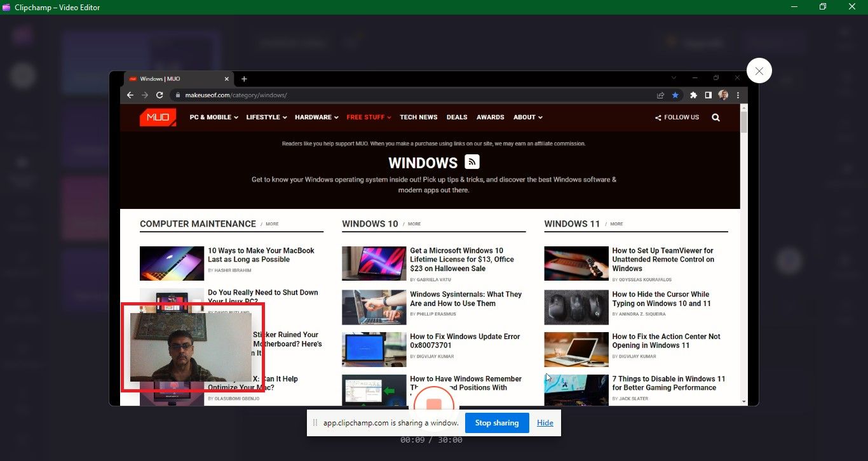Click the computer mice article thumbnail

click(576, 307)
